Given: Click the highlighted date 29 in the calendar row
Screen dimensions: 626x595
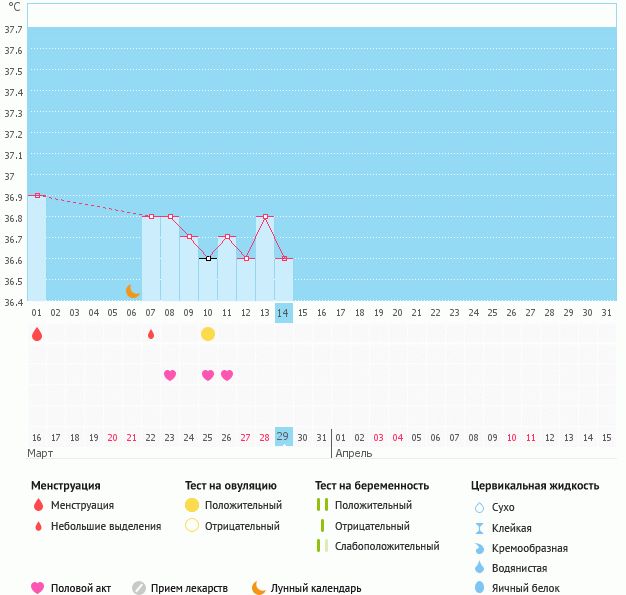Looking at the screenshot, I should pos(284,437).
